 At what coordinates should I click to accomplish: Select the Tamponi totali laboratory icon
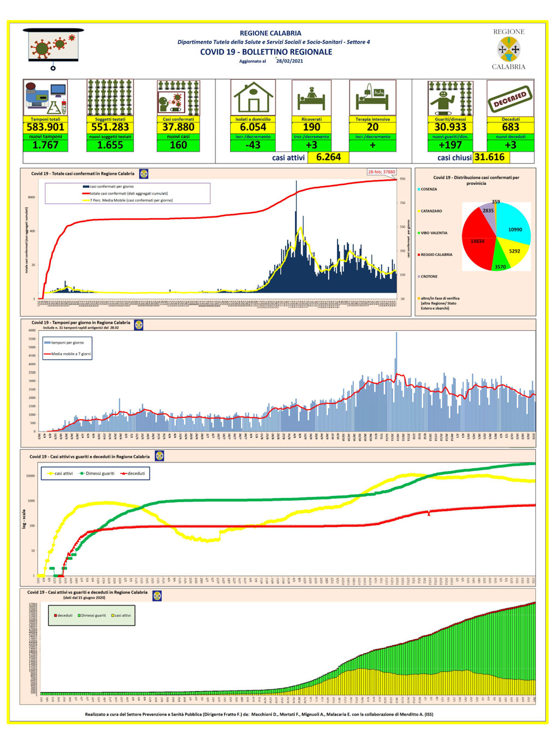point(45,98)
